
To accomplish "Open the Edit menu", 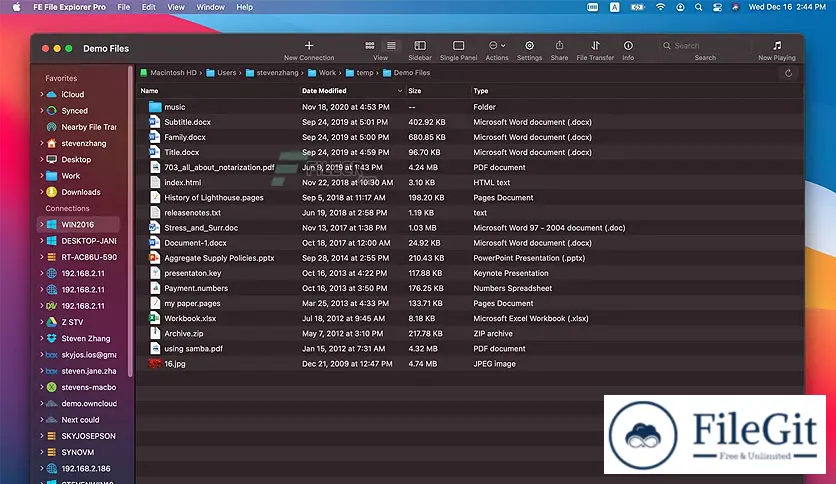I will [149, 7].
